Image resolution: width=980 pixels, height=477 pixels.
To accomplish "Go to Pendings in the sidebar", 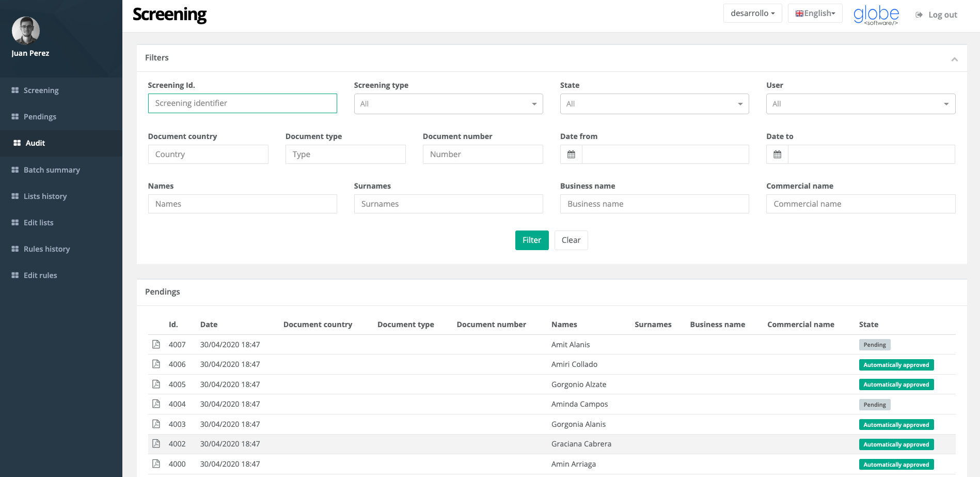I will (40, 117).
